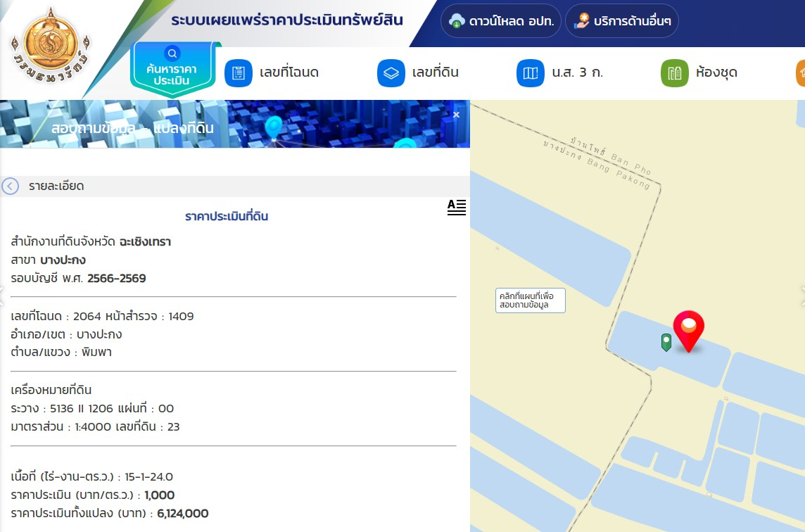Viewport: 805px width, 532px height.
Task: Click the หน้าสำรวจ : 1409 value
Action: [x=149, y=317]
